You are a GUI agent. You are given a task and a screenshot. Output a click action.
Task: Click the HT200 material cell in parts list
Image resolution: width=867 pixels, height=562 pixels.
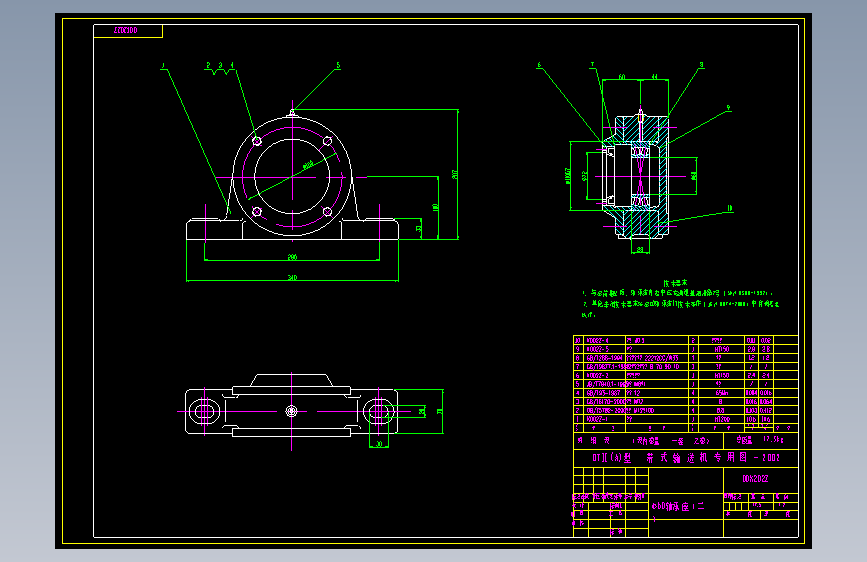tap(721, 419)
